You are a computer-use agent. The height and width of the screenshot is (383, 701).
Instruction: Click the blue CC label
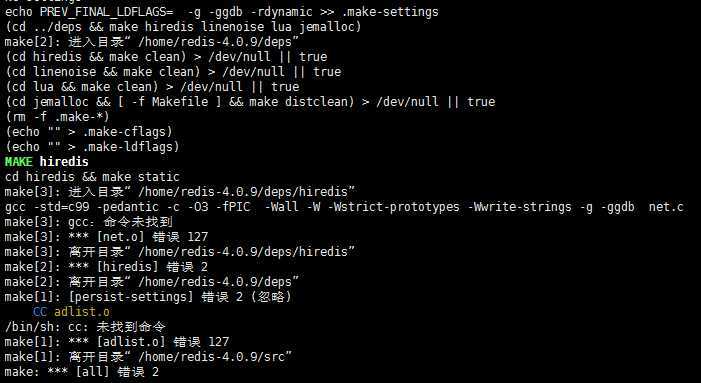click(40, 311)
